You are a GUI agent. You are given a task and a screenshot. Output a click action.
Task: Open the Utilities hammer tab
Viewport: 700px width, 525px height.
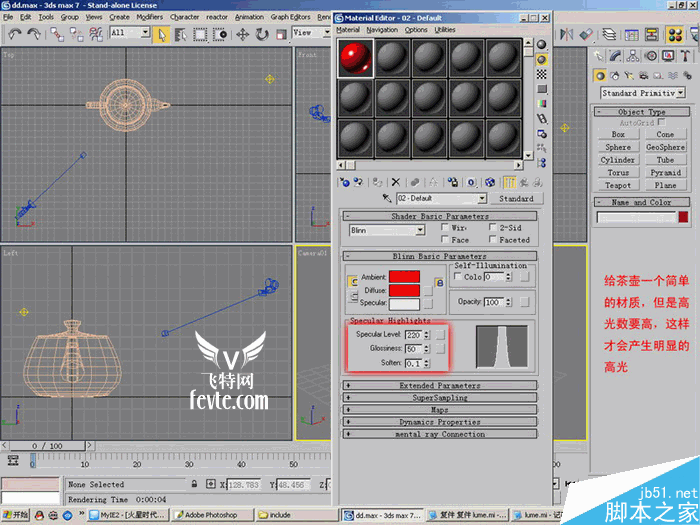pos(685,56)
